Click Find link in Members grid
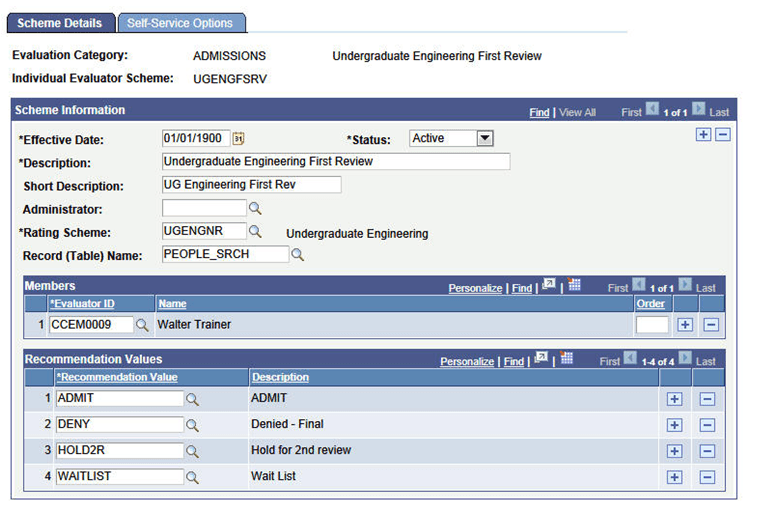The height and width of the screenshot is (520, 757). [x=522, y=288]
